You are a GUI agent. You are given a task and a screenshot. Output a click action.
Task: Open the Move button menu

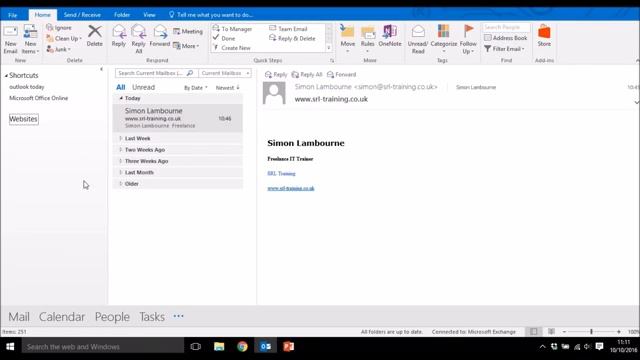348,39
